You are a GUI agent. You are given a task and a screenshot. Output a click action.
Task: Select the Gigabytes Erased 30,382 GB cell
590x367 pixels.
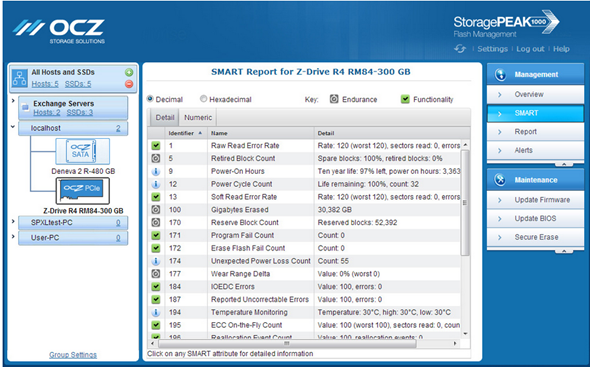(388, 210)
